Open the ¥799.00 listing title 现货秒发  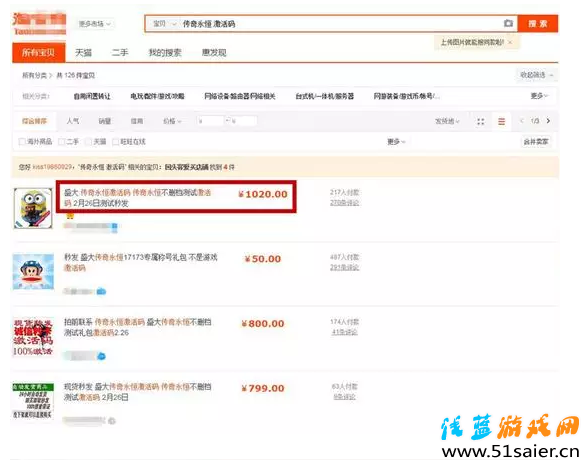(x=138, y=392)
